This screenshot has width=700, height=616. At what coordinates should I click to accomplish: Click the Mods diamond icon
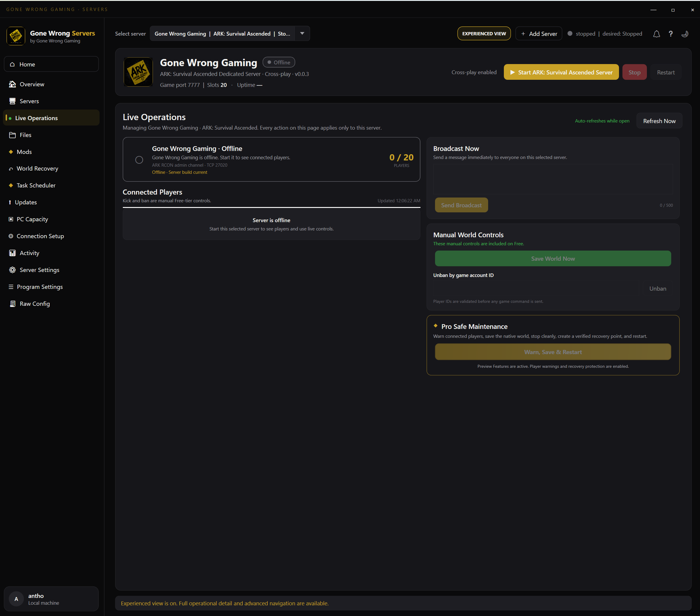tap(11, 152)
